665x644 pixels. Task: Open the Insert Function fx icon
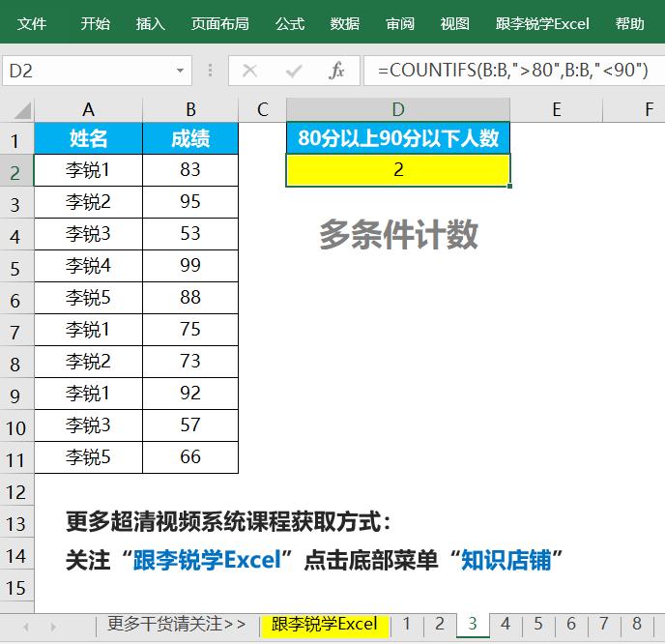(x=336, y=71)
